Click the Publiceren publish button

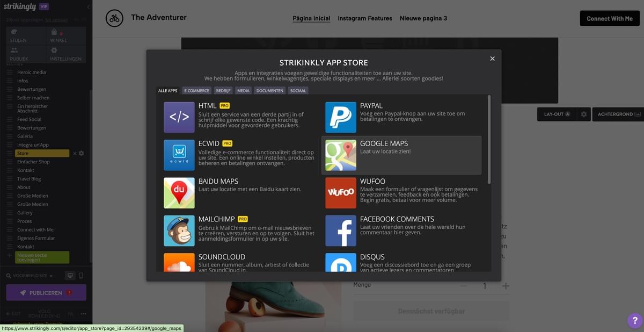[x=46, y=293]
